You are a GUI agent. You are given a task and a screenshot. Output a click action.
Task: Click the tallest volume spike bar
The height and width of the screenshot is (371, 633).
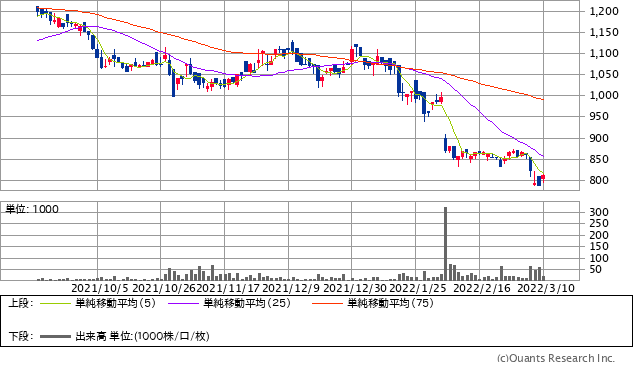coord(445,243)
